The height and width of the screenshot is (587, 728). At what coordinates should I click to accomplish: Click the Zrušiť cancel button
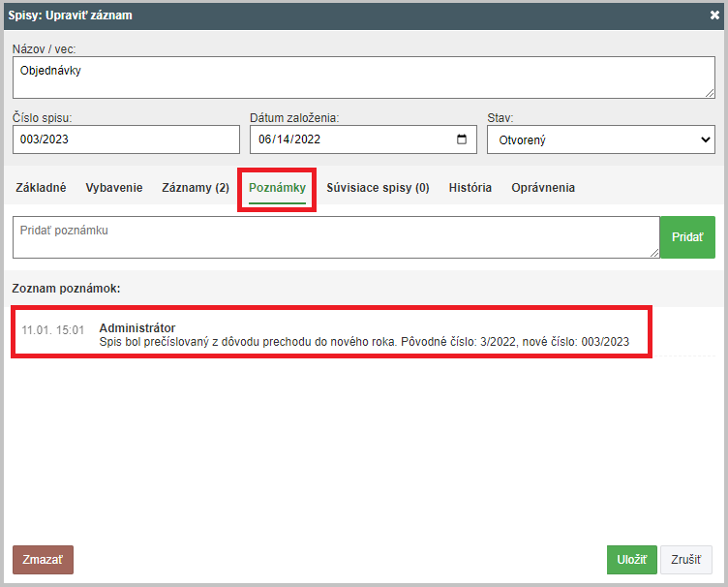click(686, 560)
